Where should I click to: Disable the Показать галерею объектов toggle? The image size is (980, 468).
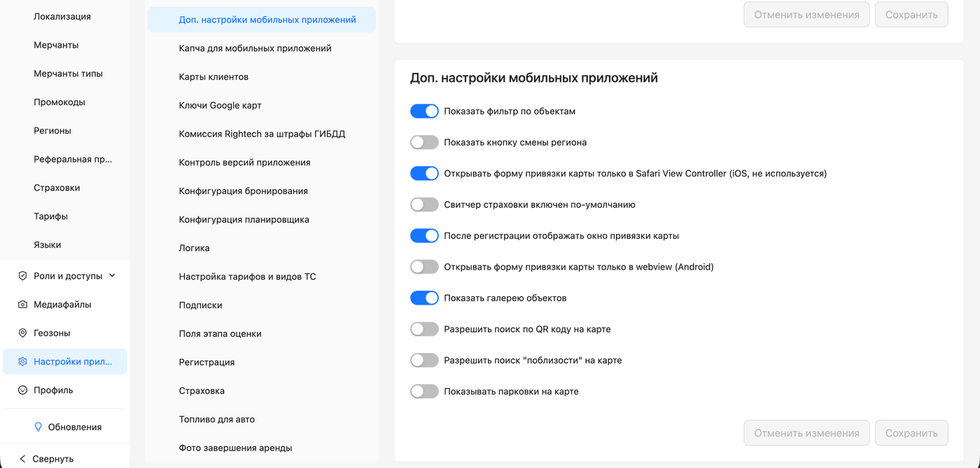424,298
